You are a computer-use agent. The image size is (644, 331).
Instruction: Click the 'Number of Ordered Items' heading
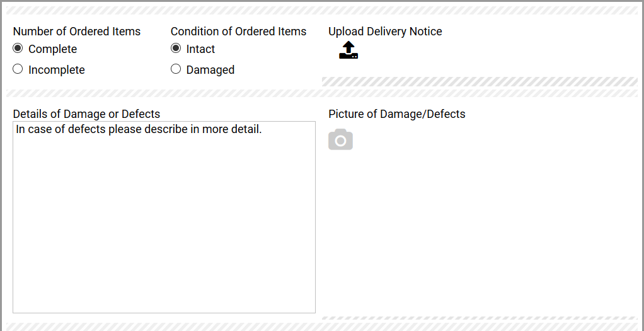(77, 32)
